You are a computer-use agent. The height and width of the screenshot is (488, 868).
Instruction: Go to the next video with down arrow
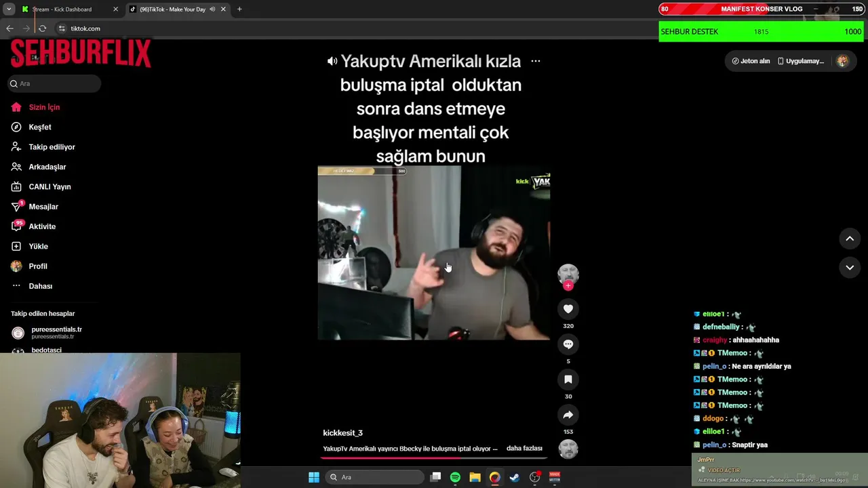850,268
